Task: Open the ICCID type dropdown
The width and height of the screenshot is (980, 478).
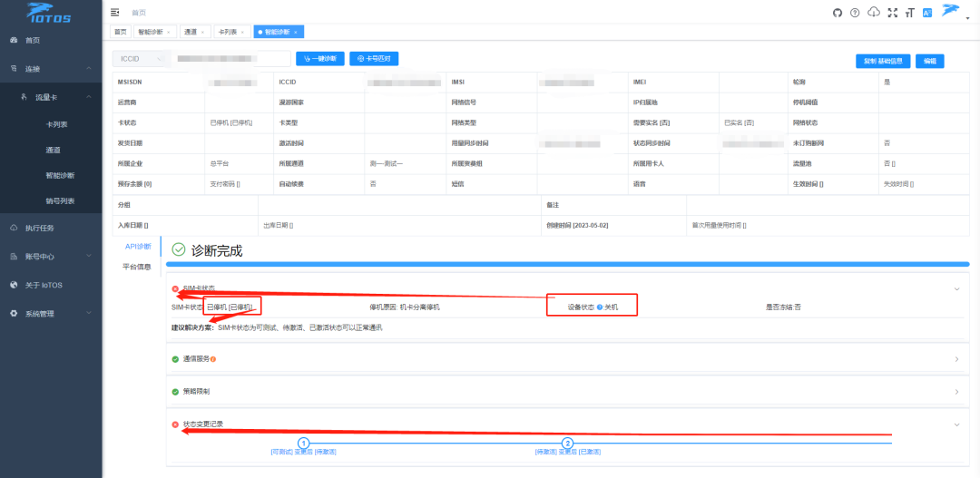Action: [141, 59]
